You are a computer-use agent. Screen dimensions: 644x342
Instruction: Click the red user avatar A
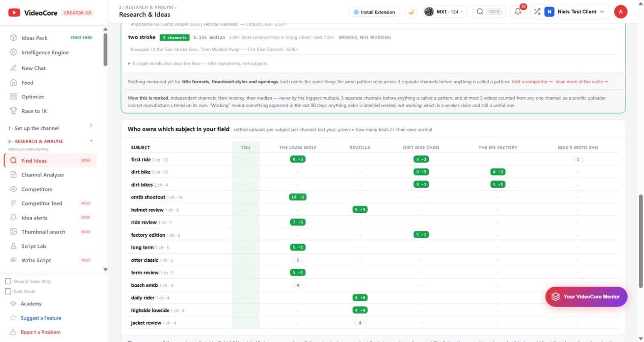point(621,12)
